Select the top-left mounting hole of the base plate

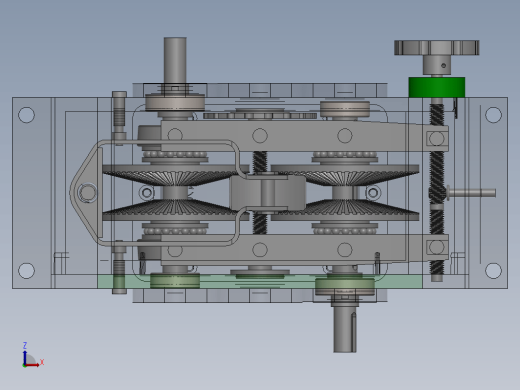tap(26, 115)
